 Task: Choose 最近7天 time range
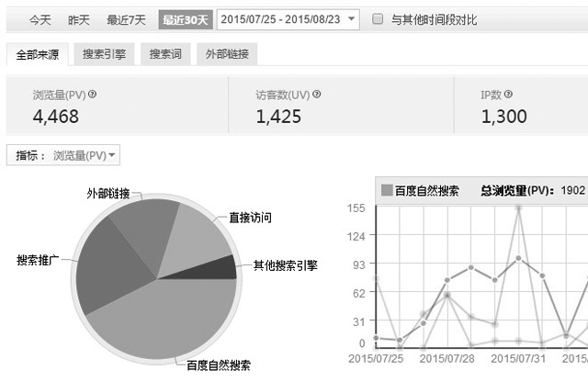click(126, 19)
